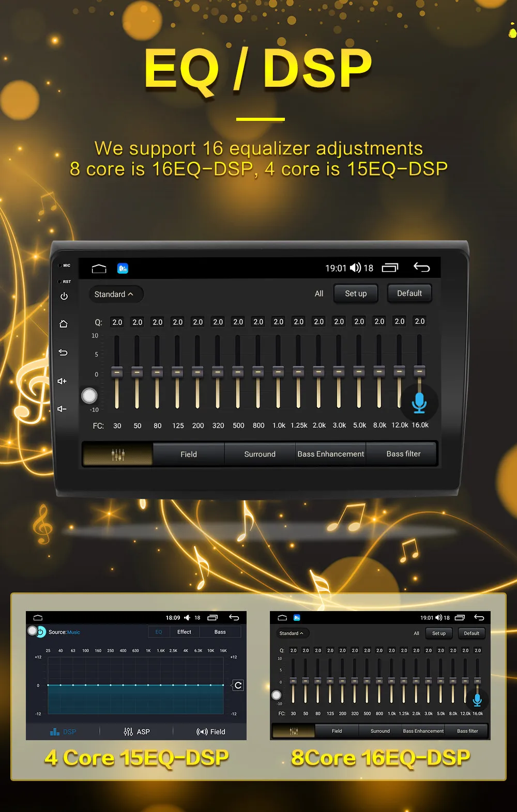The height and width of the screenshot is (812, 517).
Task: Tap the blue app icon in the 8Core status bar
Action: click(x=297, y=618)
